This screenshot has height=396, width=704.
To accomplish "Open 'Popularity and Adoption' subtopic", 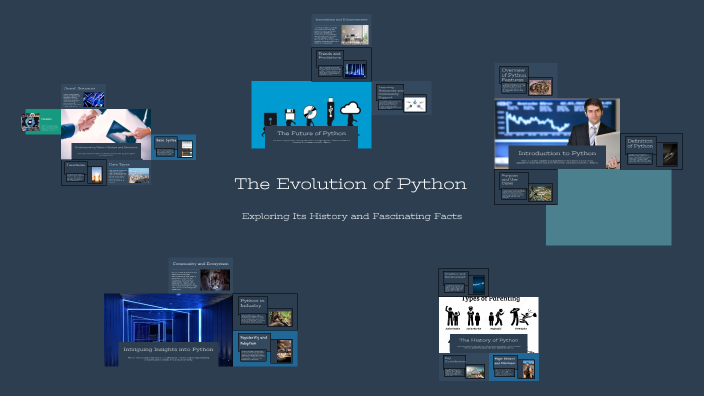I will [265, 349].
